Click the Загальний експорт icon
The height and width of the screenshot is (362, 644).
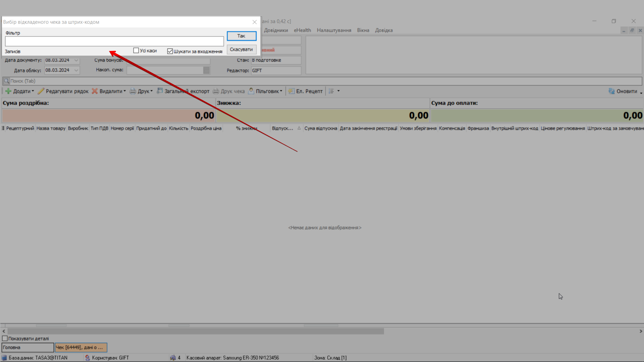coord(160,91)
